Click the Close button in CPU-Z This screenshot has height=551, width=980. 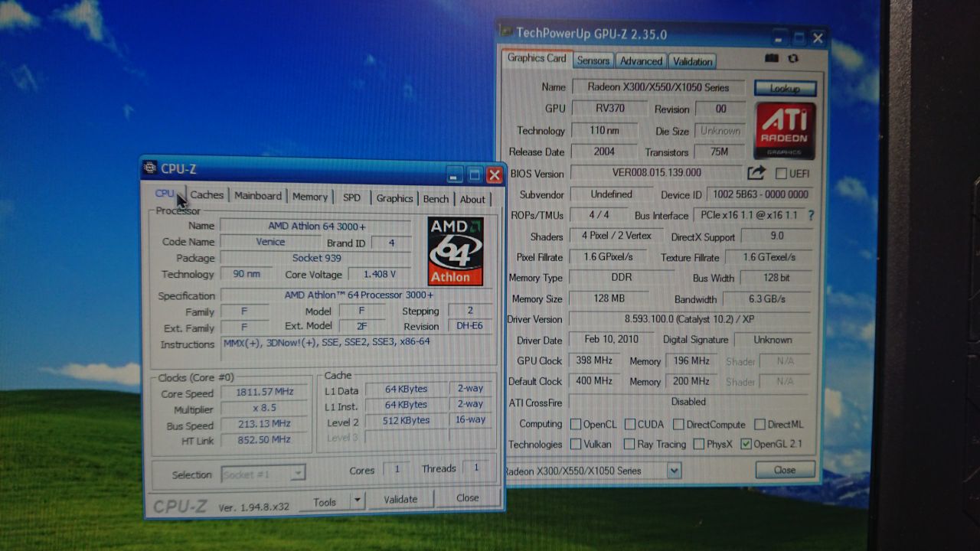tap(467, 497)
